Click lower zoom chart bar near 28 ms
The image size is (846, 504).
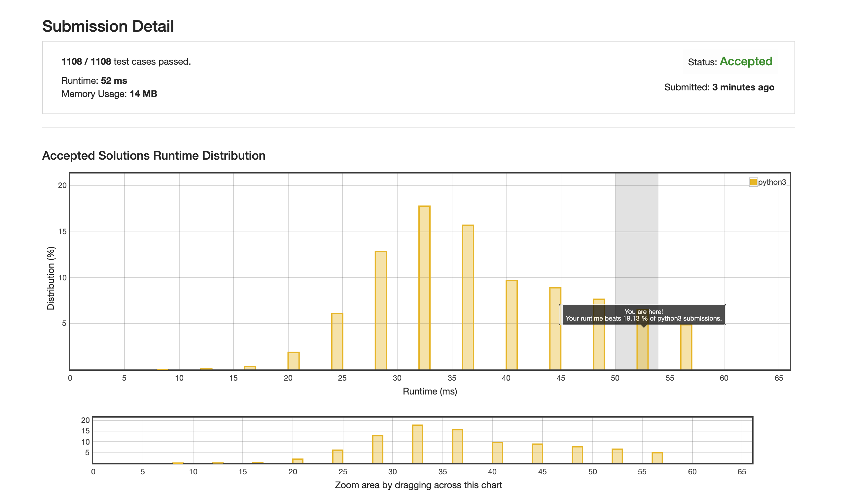[377, 449]
